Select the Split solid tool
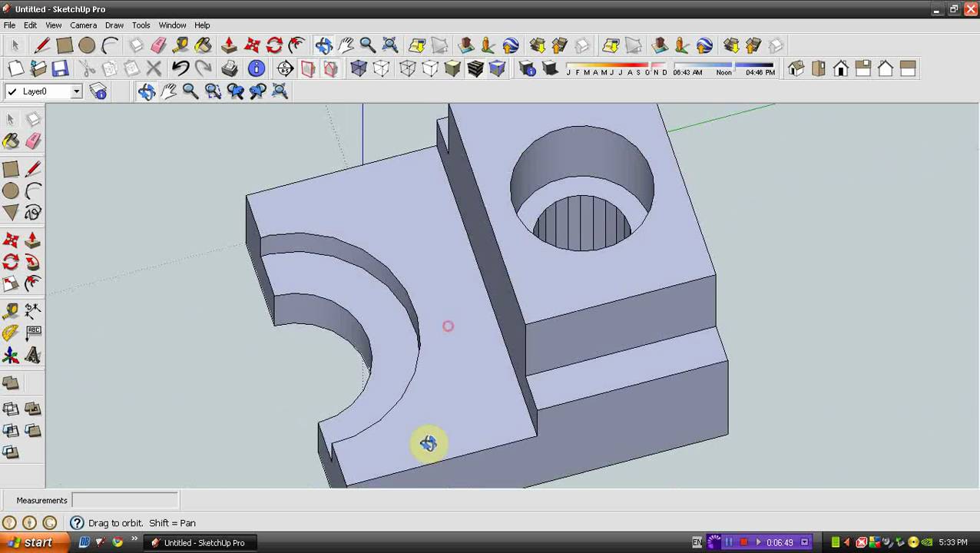 [11, 452]
